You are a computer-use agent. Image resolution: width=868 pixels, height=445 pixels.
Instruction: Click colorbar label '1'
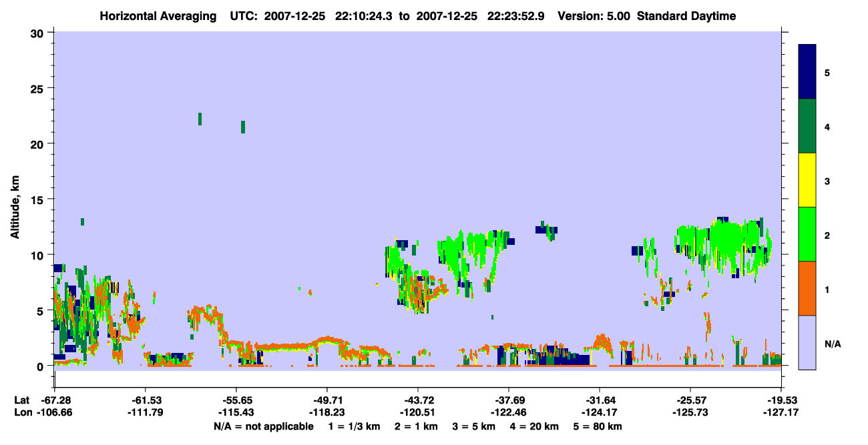tap(827, 289)
